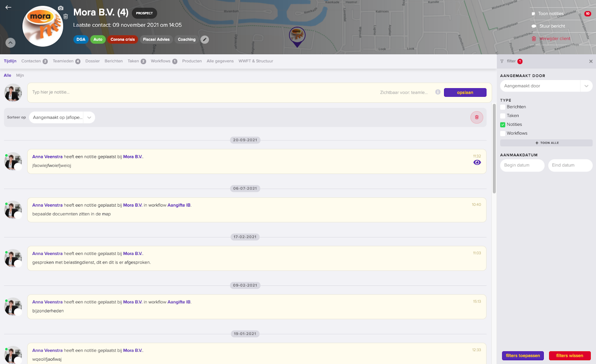The height and width of the screenshot is (364, 596).
Task: Click the back arrow icon
Action: coord(8,7)
